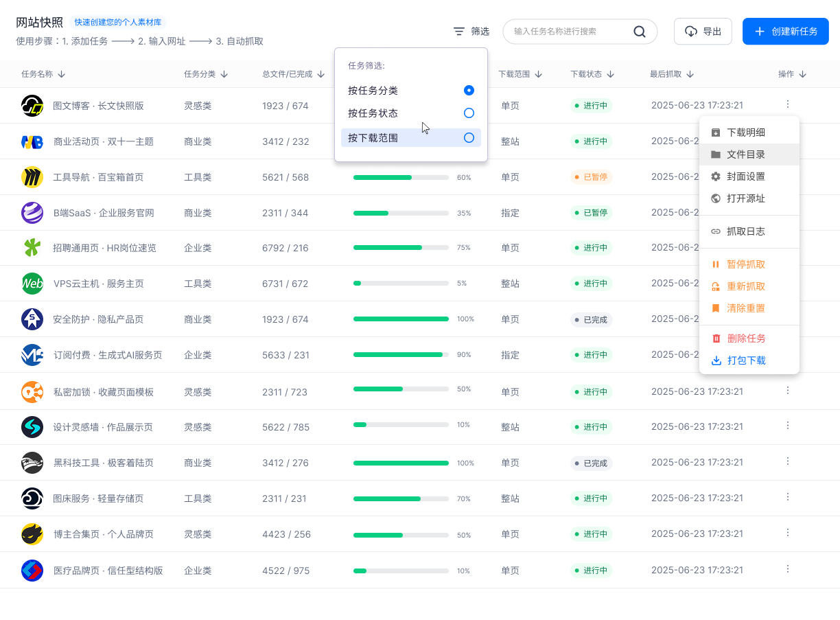Open logo of 博主合集页 · 个人品牌页
This screenshot has height=620, width=840.
32,534
